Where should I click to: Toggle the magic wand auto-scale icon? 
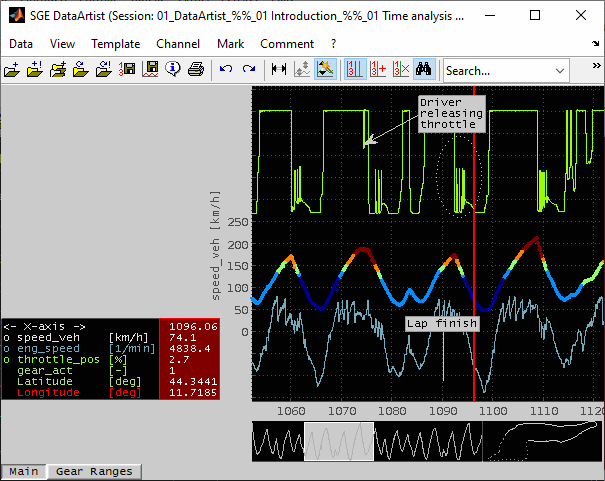click(x=325, y=70)
